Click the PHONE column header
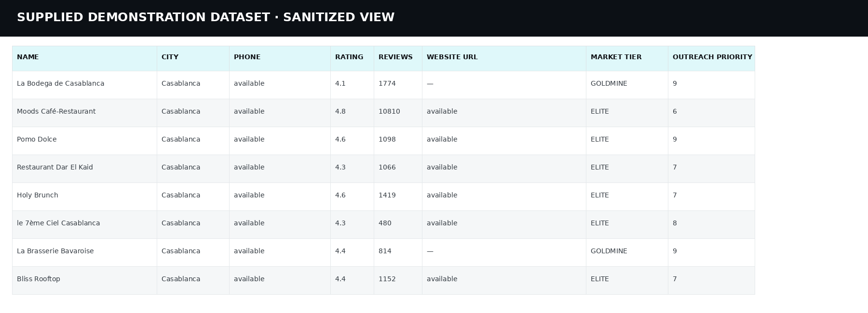The height and width of the screenshot is (313, 868). click(280, 58)
